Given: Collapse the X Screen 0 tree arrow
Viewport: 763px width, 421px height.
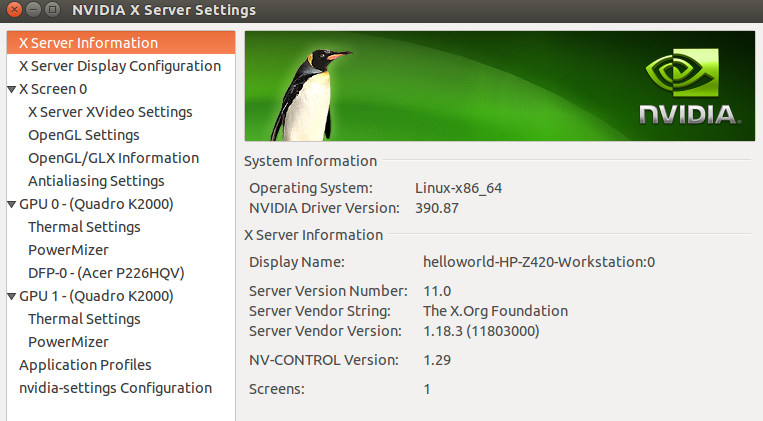Looking at the screenshot, I should click(12, 90).
